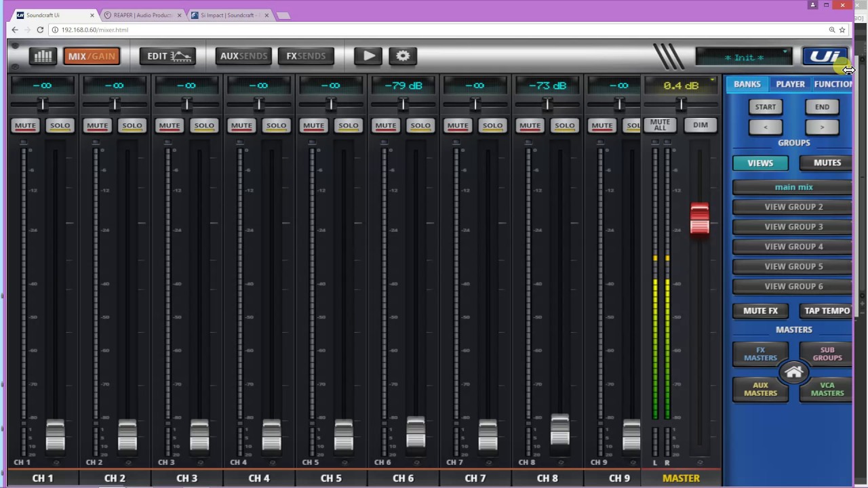
Task: Open AUX MASTERS
Action: tap(760, 389)
